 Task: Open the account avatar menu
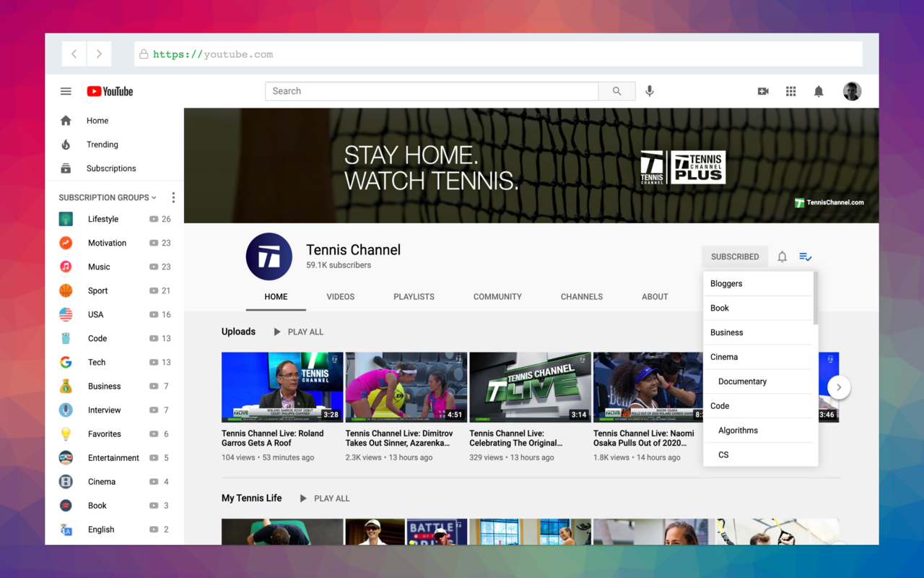[x=852, y=91]
